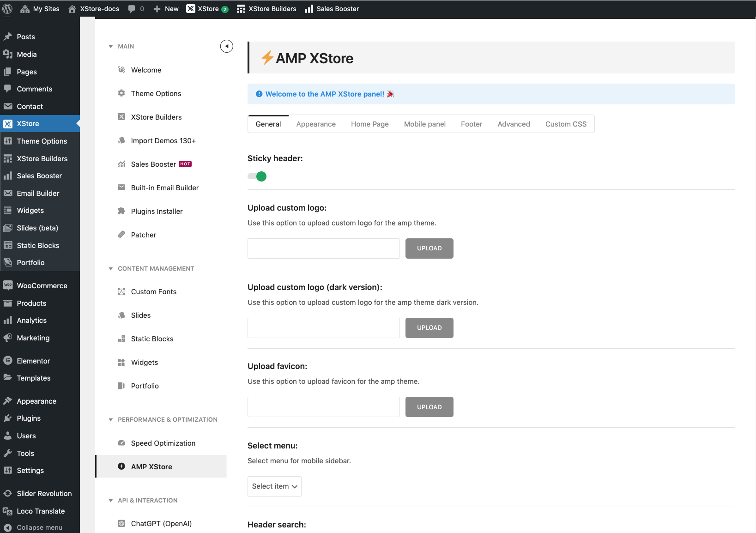Open the XStore-docs site menu
Screen dimensions: 756x533
(94, 9)
